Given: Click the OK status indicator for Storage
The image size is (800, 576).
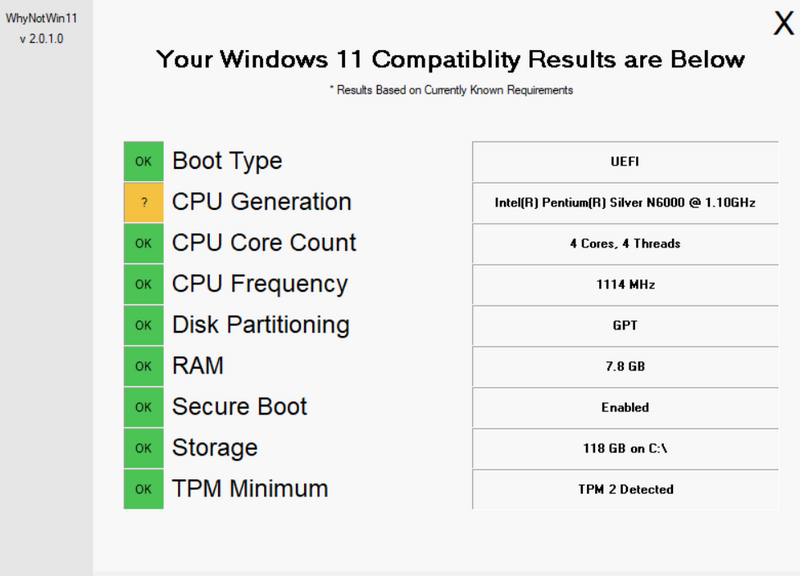Looking at the screenshot, I should coord(143,448).
